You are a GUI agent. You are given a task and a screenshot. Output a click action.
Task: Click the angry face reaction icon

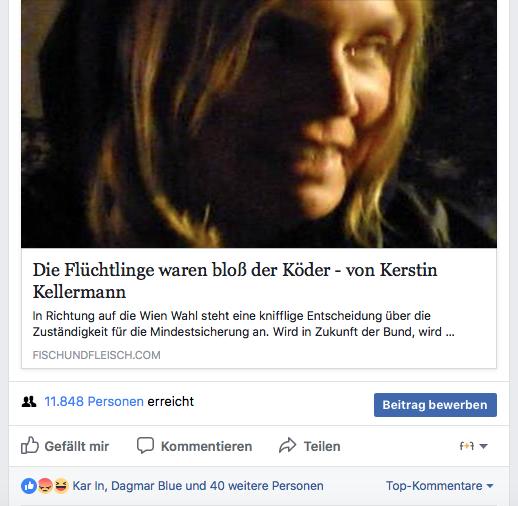click(x=45, y=486)
